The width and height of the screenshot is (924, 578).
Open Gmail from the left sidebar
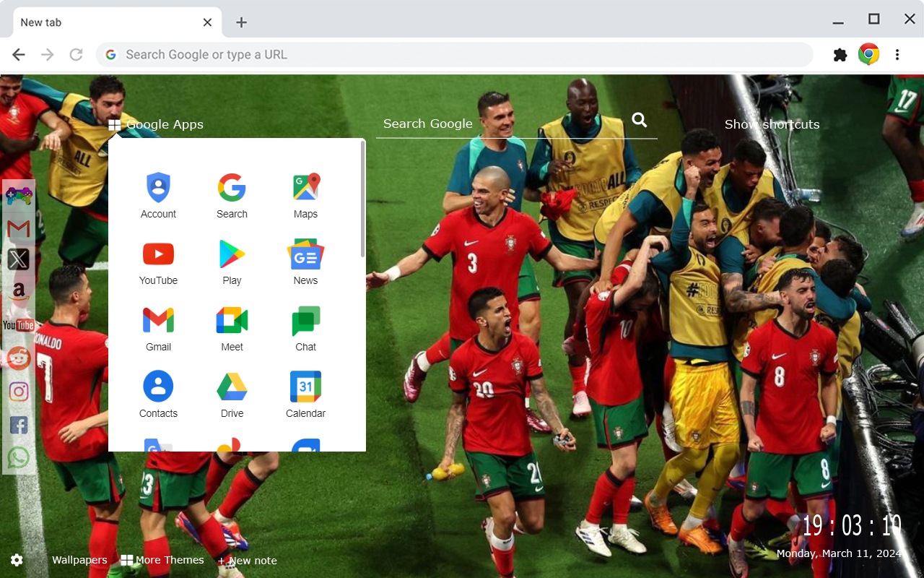19,229
